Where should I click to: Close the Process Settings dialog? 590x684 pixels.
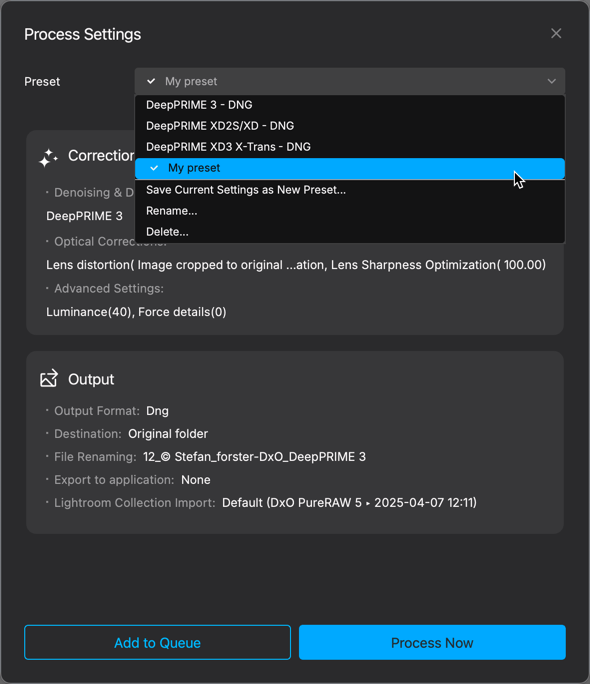(556, 34)
